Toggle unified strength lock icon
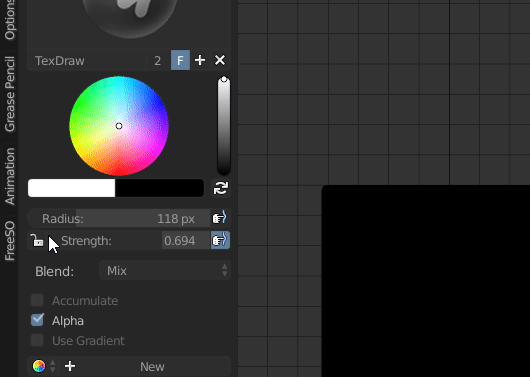 click(x=37, y=240)
